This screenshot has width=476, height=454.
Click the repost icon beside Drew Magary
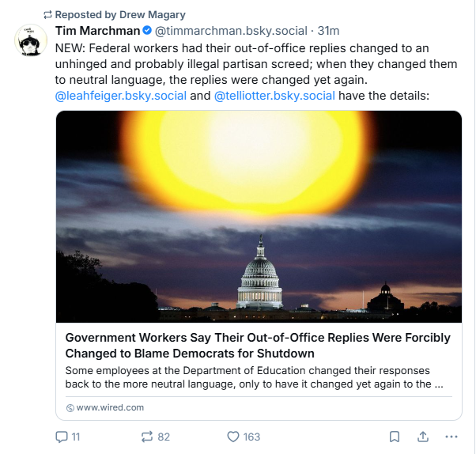tap(47, 14)
